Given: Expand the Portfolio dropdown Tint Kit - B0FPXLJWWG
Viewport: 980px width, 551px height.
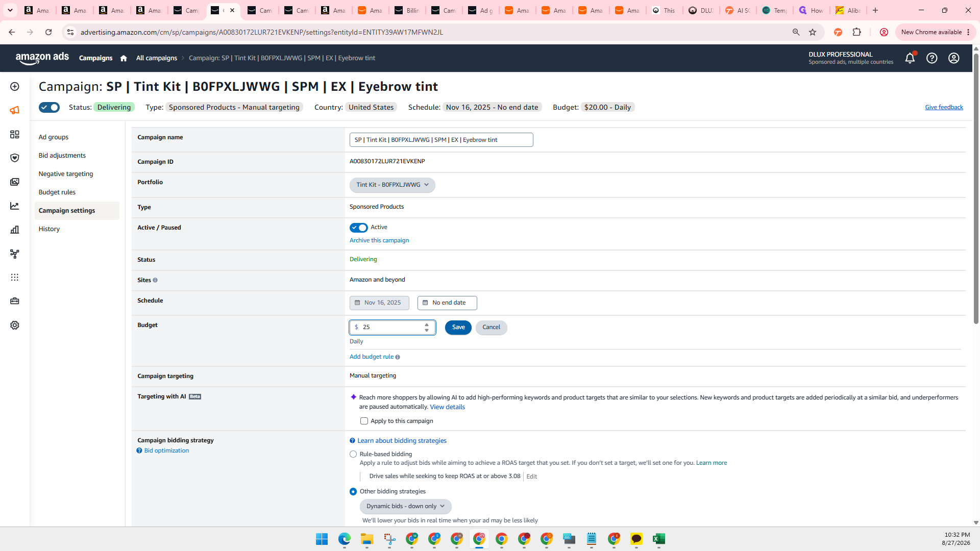Looking at the screenshot, I should (392, 185).
